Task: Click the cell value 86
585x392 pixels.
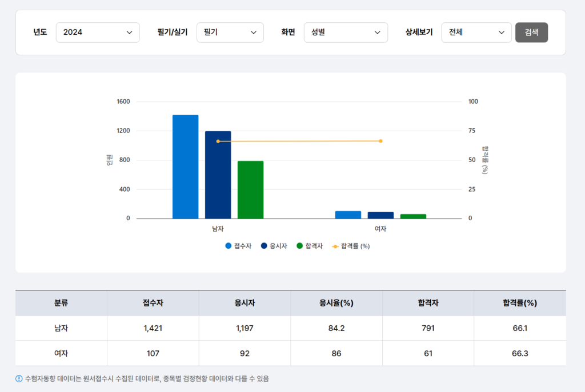Action: point(336,353)
